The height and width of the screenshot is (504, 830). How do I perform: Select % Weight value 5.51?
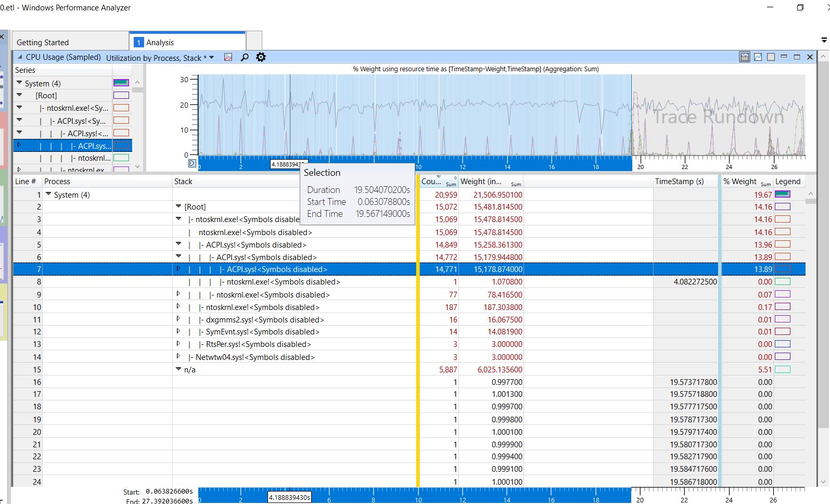coord(764,369)
